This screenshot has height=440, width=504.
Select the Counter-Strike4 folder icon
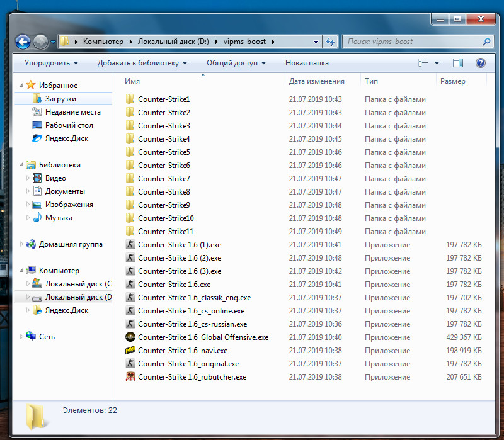(130, 138)
